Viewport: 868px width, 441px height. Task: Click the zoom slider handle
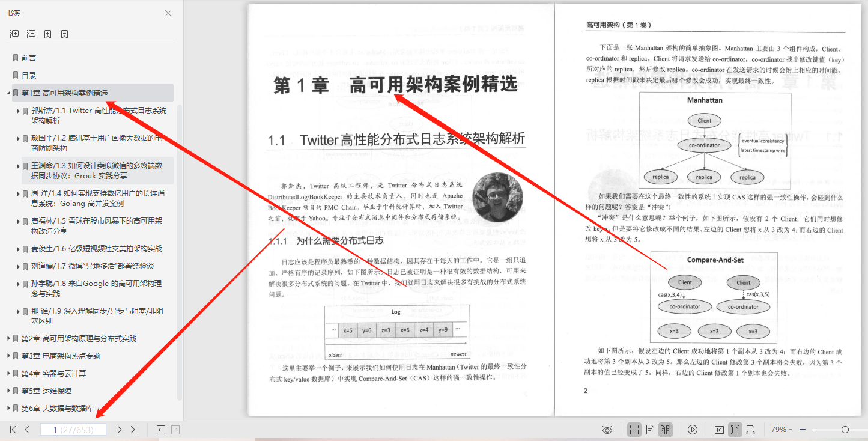pos(845,430)
